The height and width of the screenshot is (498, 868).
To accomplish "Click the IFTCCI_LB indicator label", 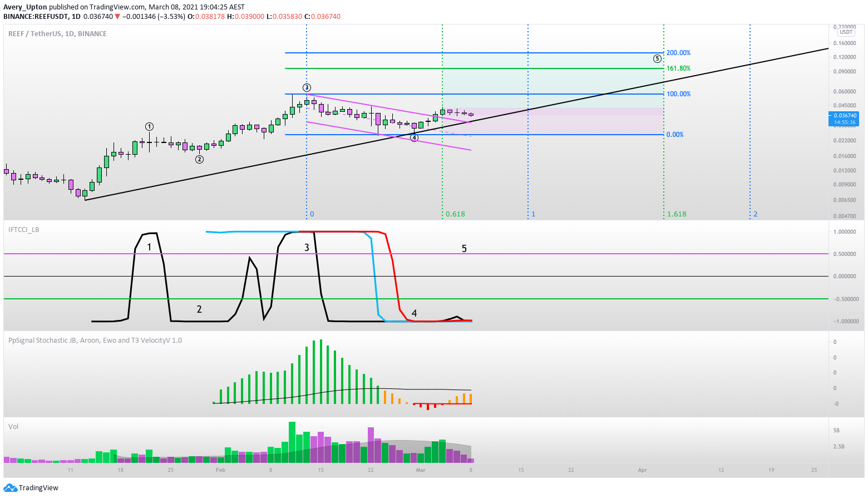I will [23, 229].
